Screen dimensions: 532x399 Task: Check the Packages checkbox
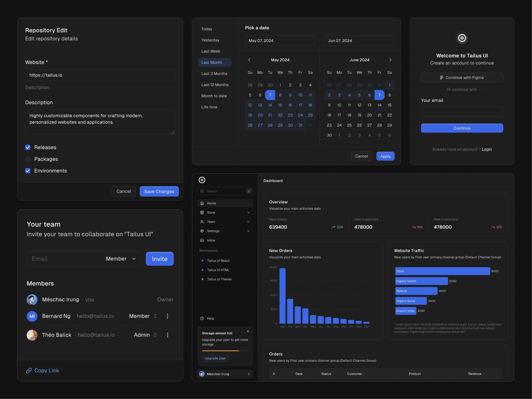(x=28, y=159)
